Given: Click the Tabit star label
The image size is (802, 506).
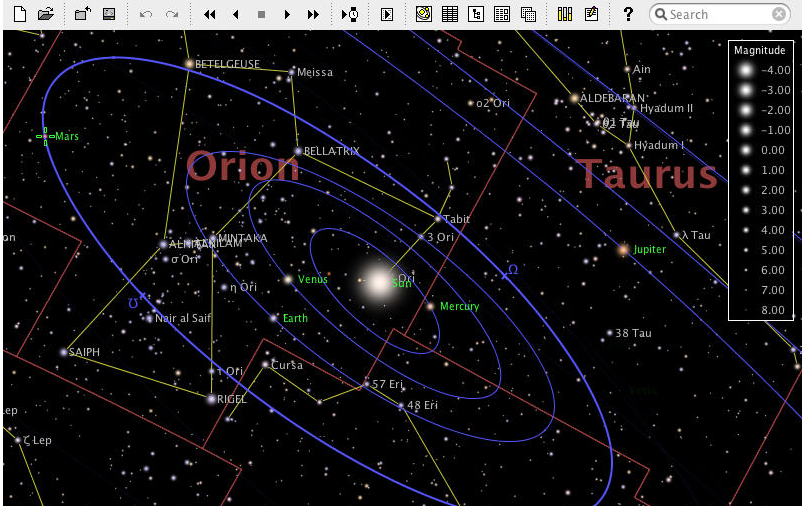Looking at the screenshot, I should pos(456,219).
